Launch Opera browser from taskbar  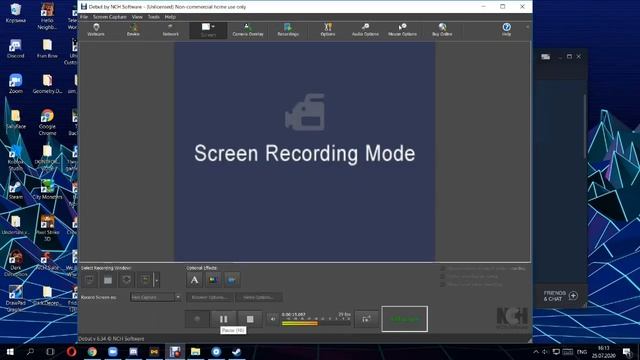[x=71, y=352]
